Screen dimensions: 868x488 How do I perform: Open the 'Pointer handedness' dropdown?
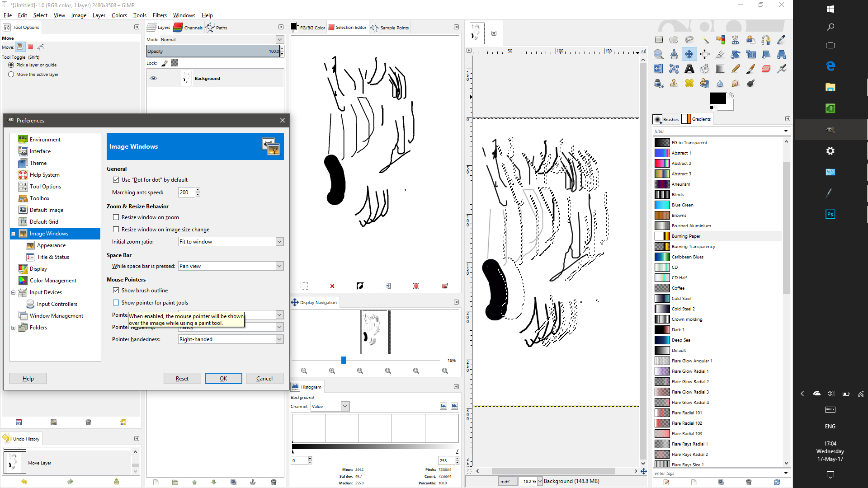(231, 339)
